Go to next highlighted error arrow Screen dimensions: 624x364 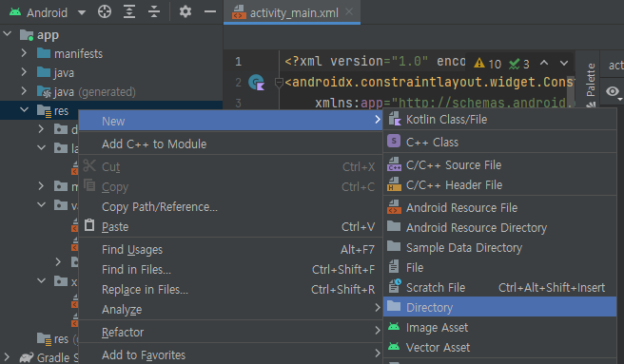point(564,63)
